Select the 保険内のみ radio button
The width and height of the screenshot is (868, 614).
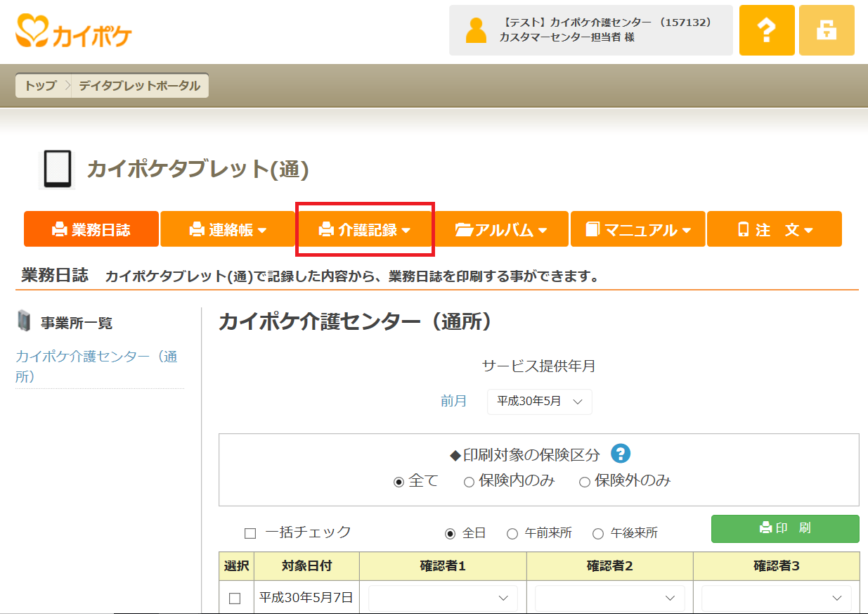pos(469,482)
